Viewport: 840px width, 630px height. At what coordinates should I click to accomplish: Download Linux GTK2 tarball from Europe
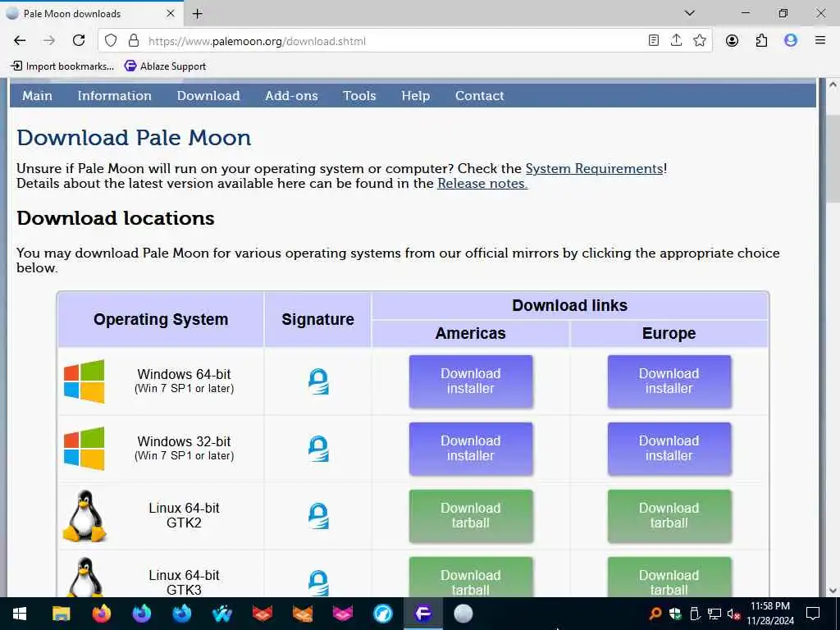point(669,516)
